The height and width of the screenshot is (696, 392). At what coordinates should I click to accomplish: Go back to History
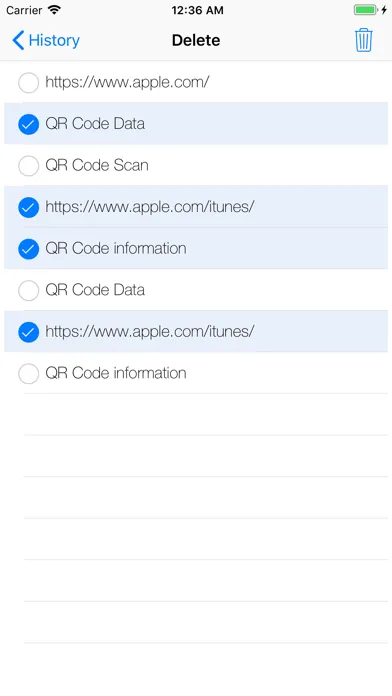(x=46, y=40)
